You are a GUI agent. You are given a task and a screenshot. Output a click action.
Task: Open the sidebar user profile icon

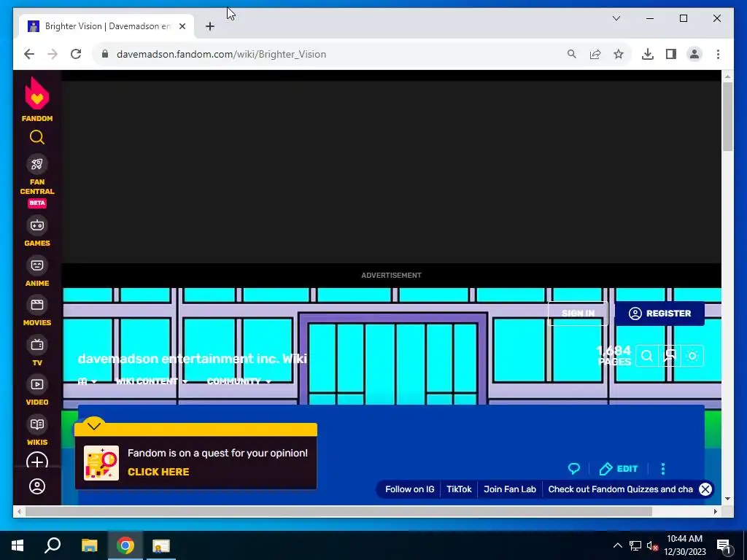pos(37,486)
